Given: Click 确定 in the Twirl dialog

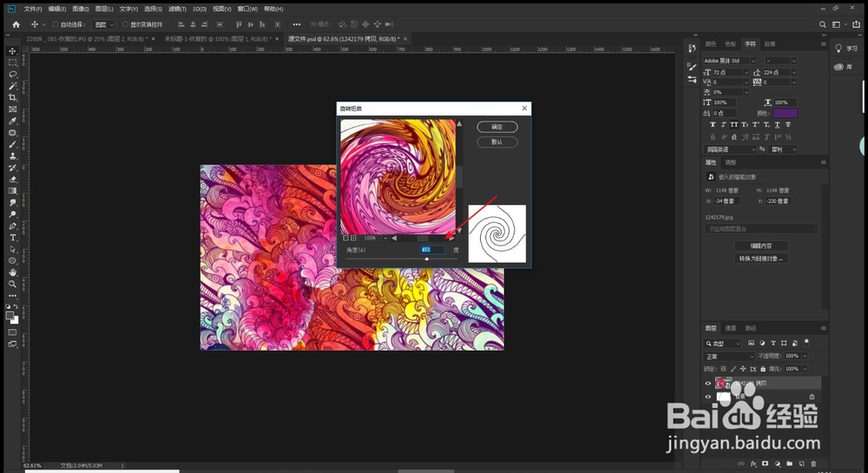Looking at the screenshot, I should (497, 127).
